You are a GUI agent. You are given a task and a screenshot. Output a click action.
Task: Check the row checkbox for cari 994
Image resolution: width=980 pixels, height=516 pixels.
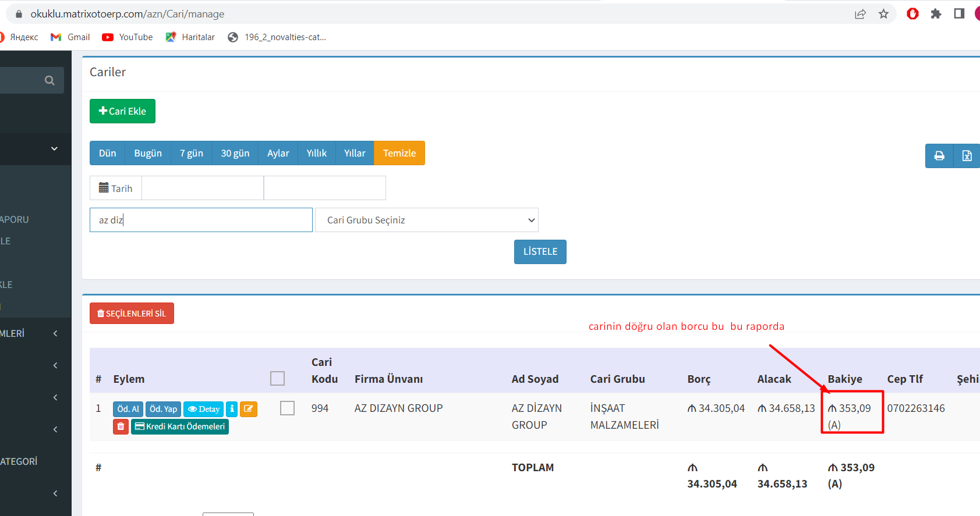point(287,408)
